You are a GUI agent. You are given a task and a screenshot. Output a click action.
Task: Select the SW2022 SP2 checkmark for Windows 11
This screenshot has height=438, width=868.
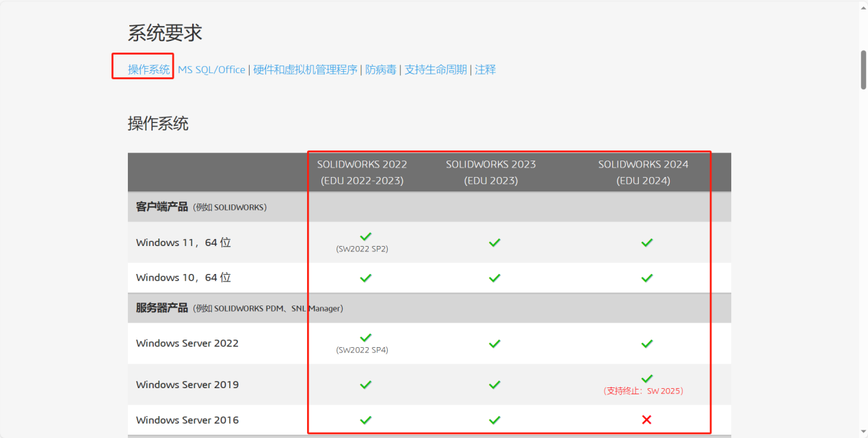365,236
